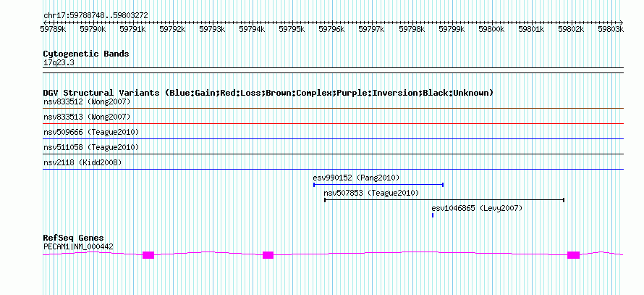The width and height of the screenshot is (644, 295).
Task: Click the 59798k ruler tick label
Action: pos(412,29)
